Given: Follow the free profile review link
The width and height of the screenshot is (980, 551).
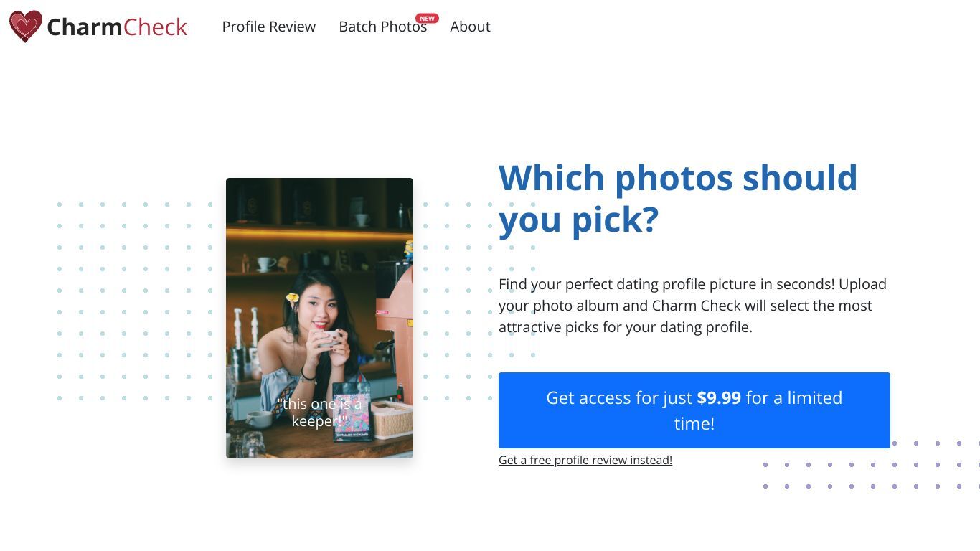Looking at the screenshot, I should point(585,460).
